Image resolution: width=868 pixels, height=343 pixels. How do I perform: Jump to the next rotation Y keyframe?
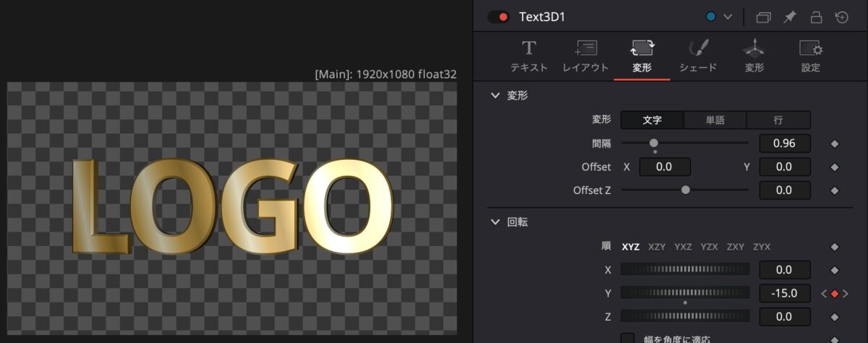pyautogui.click(x=846, y=294)
